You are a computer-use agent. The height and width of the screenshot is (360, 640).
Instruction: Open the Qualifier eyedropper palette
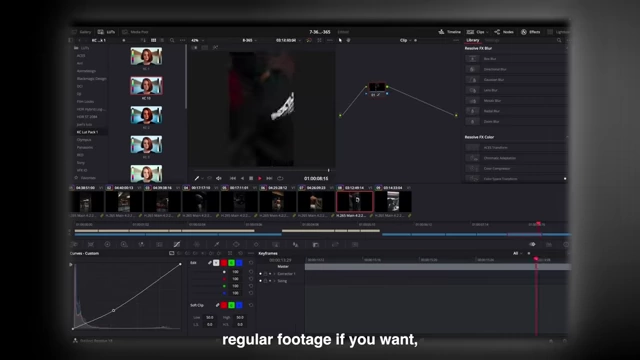tap(216, 244)
